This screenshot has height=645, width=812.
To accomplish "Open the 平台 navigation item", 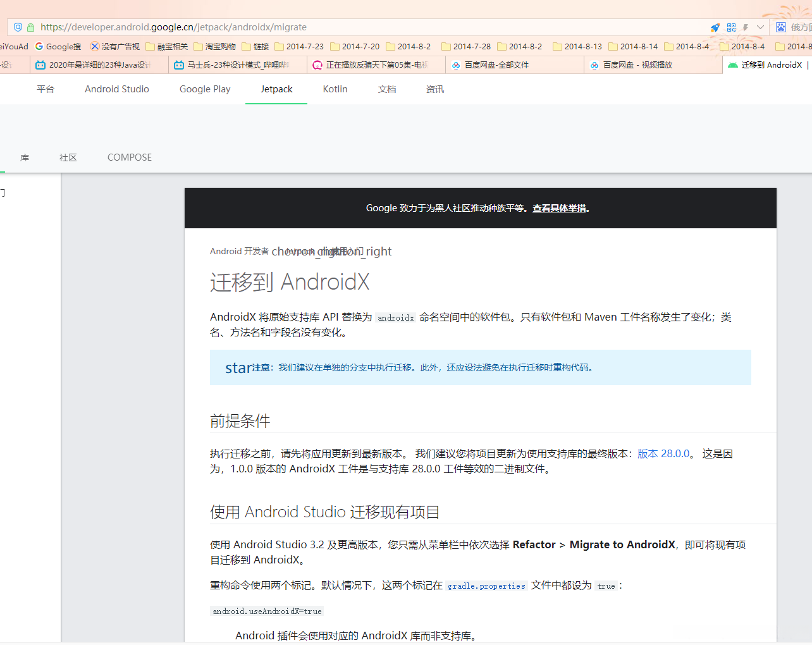I will click(x=46, y=89).
